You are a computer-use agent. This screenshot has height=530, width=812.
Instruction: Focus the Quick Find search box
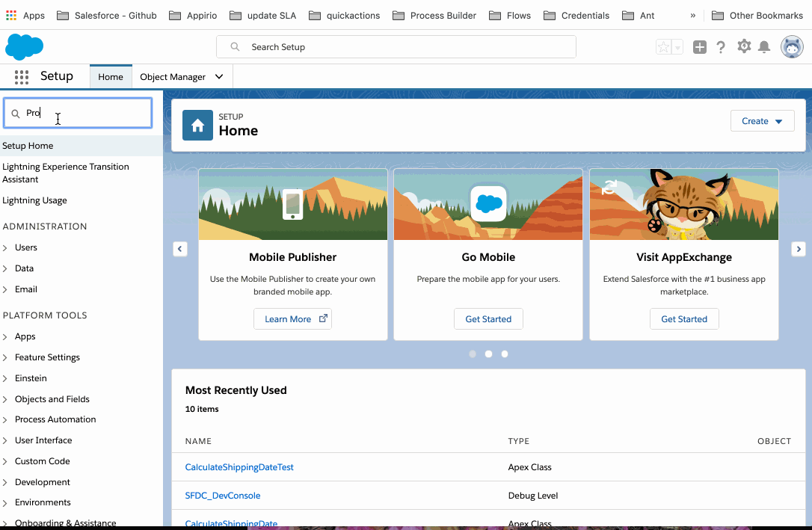point(78,113)
